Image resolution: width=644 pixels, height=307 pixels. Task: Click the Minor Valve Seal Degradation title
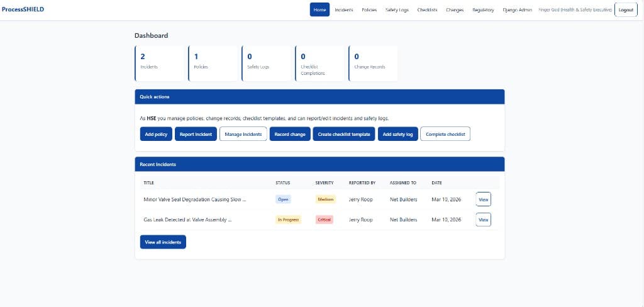click(195, 199)
